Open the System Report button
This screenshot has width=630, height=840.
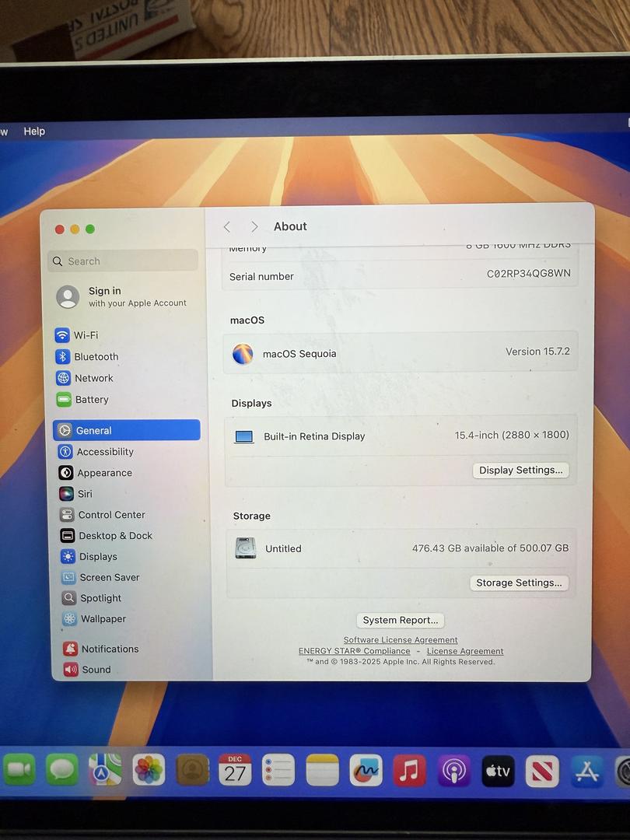(x=401, y=621)
